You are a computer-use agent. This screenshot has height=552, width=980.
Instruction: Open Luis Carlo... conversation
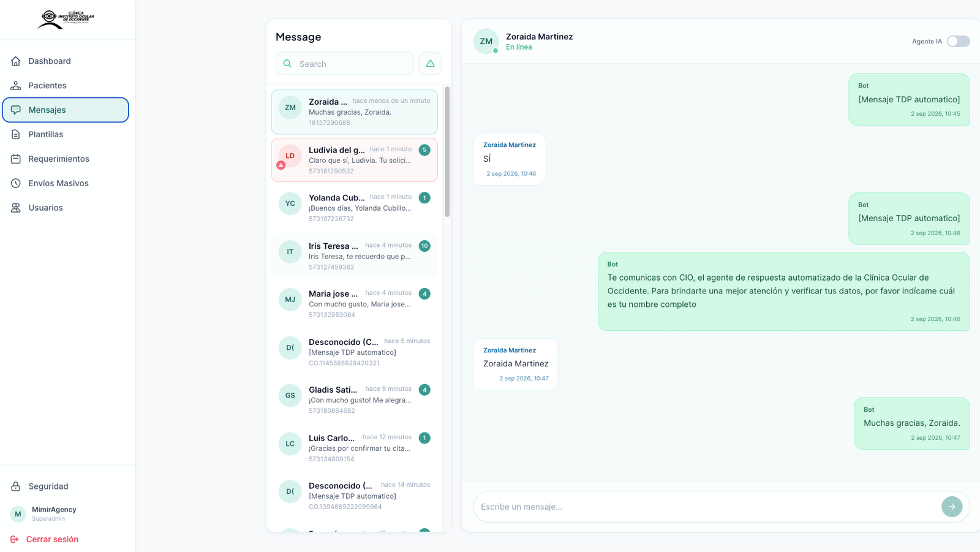coord(355,448)
